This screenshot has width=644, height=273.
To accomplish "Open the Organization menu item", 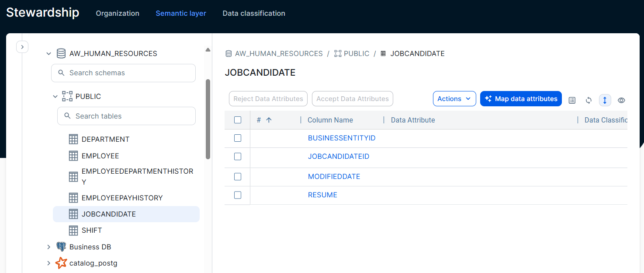I will click(x=117, y=13).
